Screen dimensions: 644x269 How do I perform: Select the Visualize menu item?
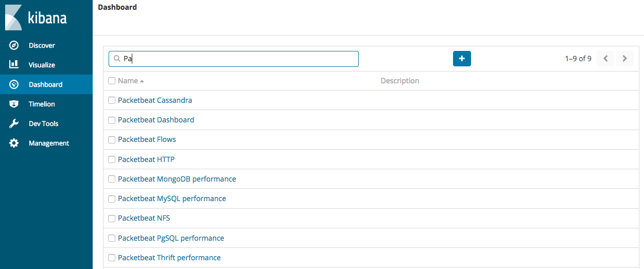(x=42, y=65)
